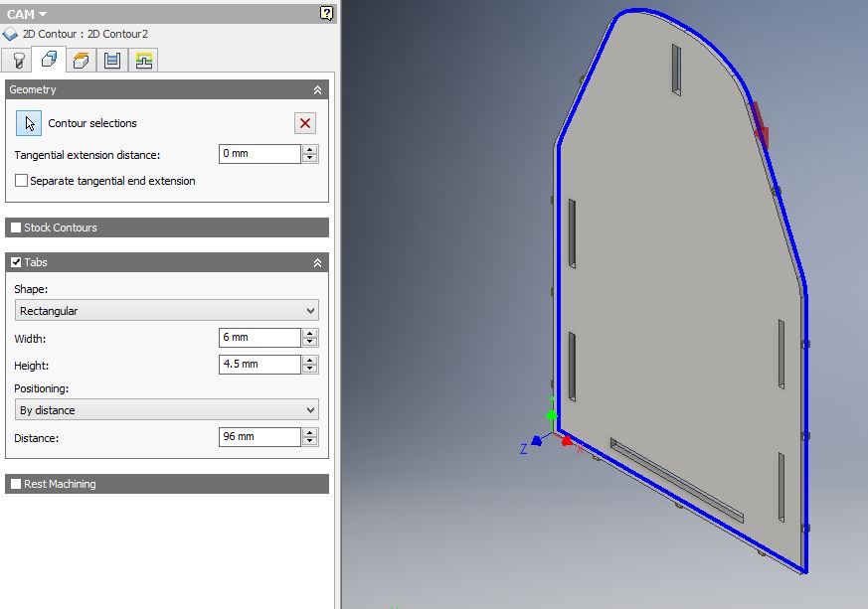Clear contour selections with red X
Viewport: 868px width, 609px height.
(305, 123)
